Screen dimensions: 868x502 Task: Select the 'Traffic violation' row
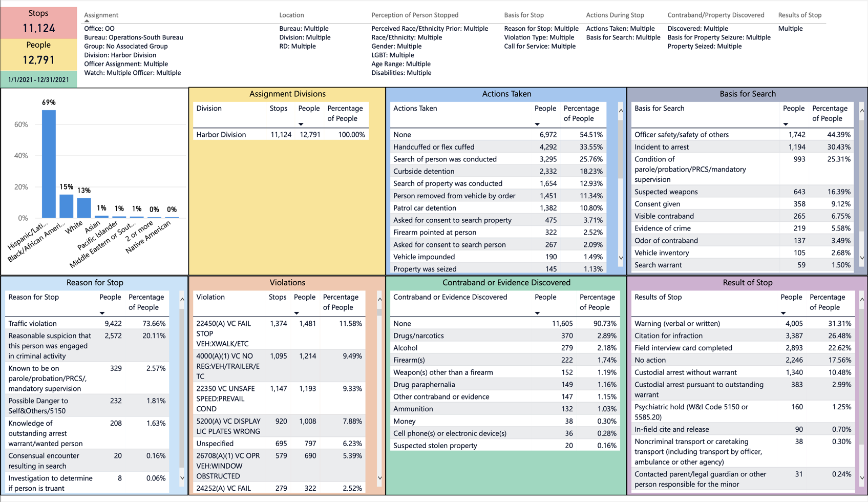coord(87,324)
